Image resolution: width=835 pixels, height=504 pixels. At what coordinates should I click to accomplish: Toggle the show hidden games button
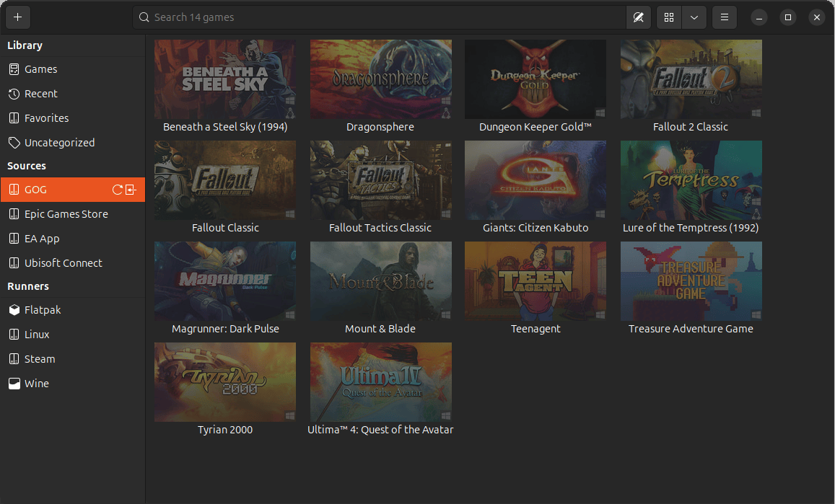(x=638, y=17)
